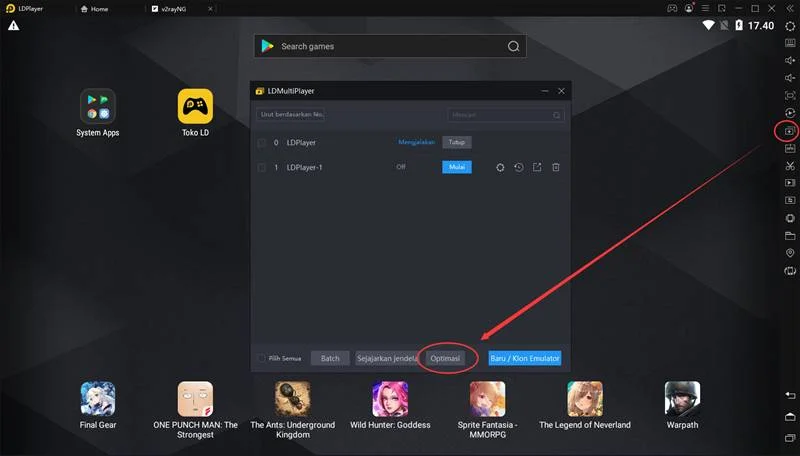800x456 pixels.
Task: Open keyboard mapping tool in sidebar
Action: click(x=790, y=43)
